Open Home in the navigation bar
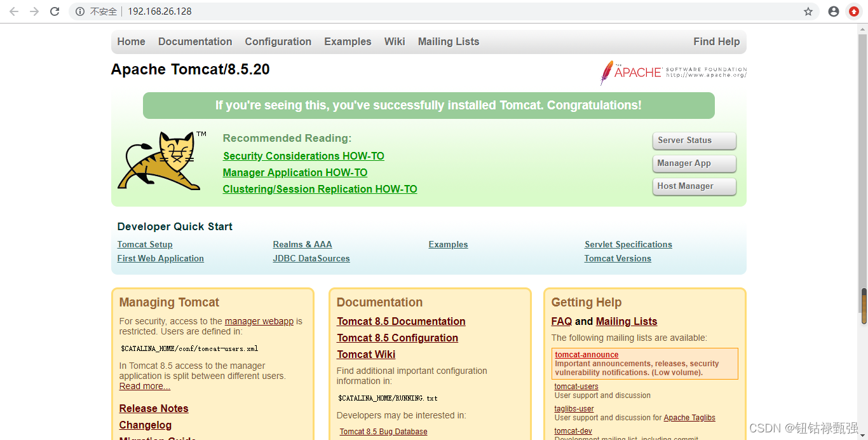 [x=131, y=41]
